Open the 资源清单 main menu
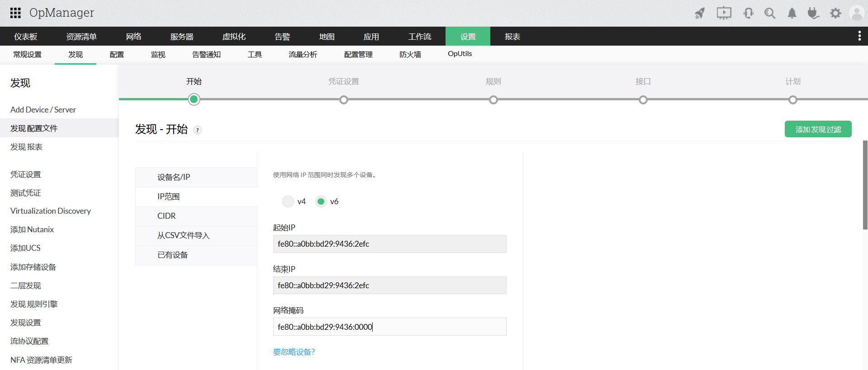The height and width of the screenshot is (370, 868). coord(81,37)
